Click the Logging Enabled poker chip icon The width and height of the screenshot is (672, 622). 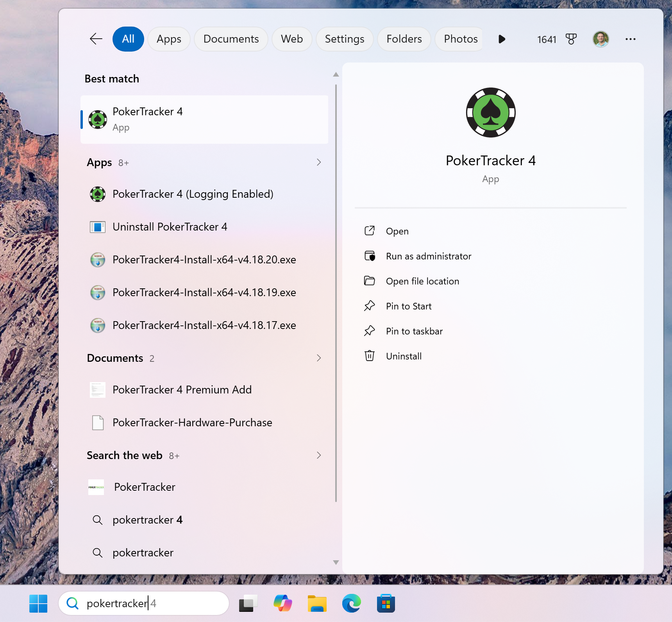tap(98, 194)
